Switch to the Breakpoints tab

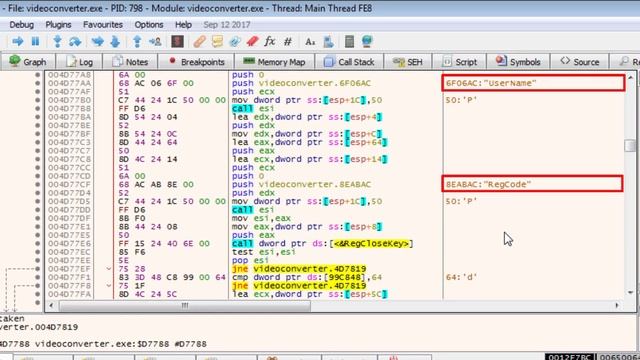[x=196, y=62]
